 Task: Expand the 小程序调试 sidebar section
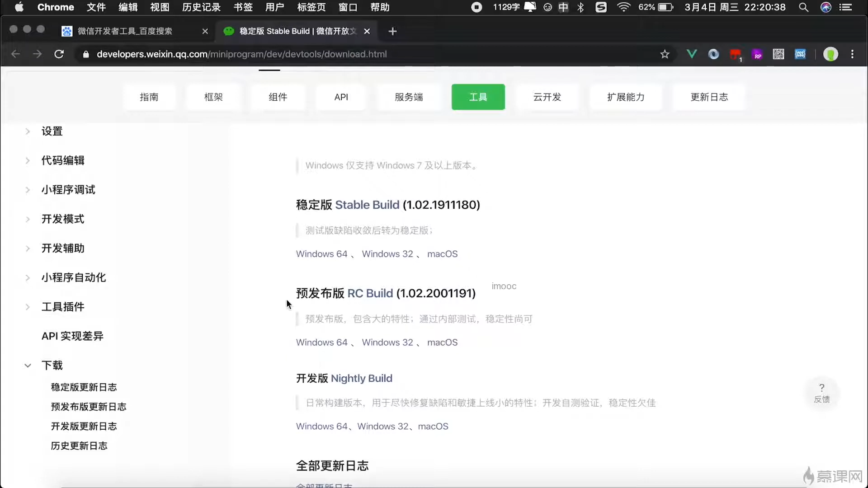point(28,190)
